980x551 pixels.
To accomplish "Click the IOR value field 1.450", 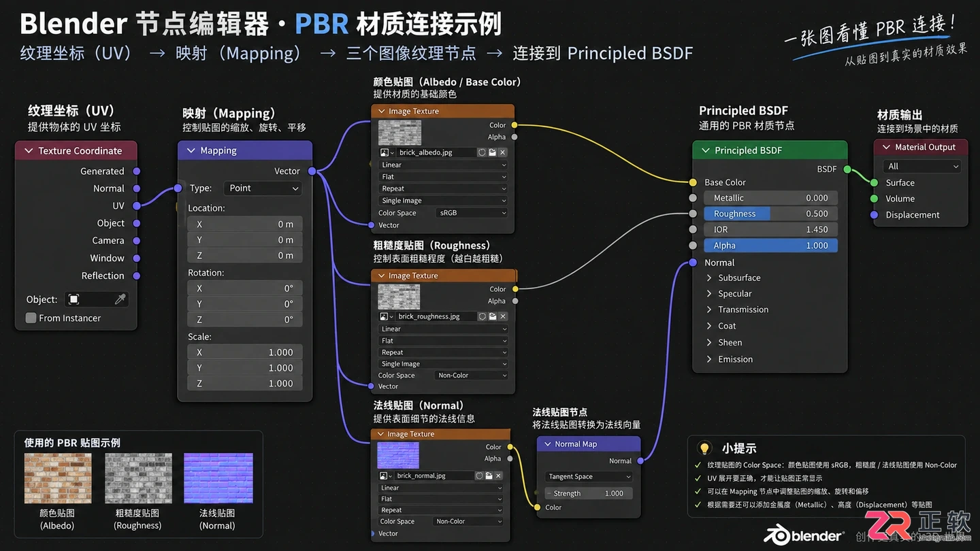I will tap(771, 230).
